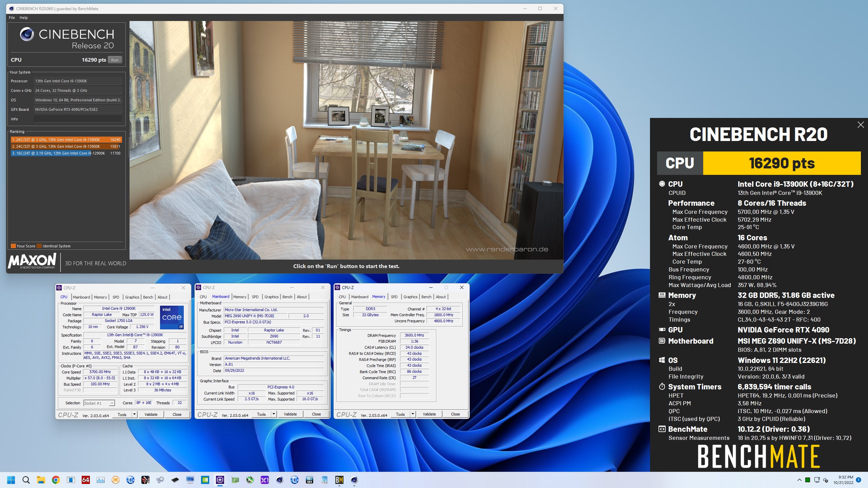This screenshot has width=868, height=488.
Task: Expand Tools dropdown arrow in right CPU-Z
Action: tap(413, 414)
